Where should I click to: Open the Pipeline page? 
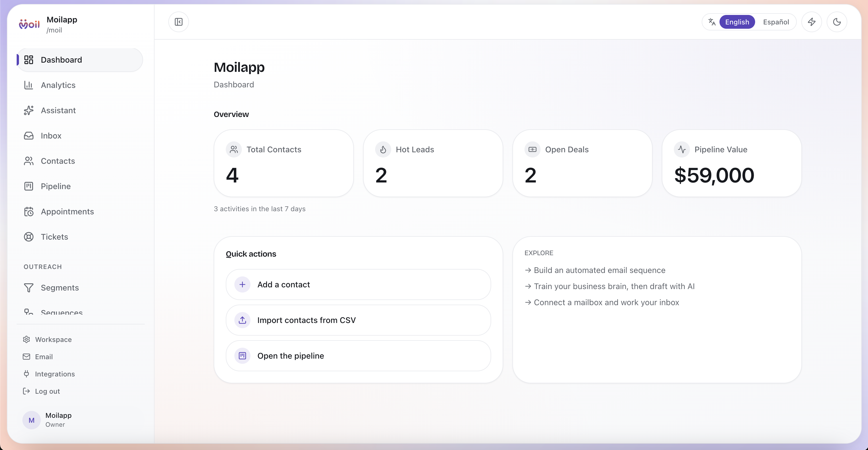[80, 186]
